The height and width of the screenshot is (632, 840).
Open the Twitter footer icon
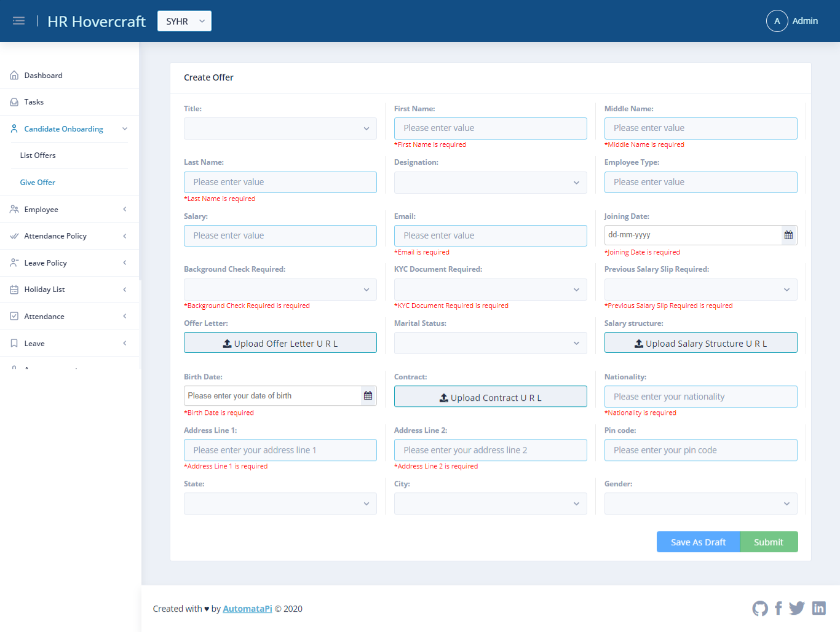tap(797, 608)
